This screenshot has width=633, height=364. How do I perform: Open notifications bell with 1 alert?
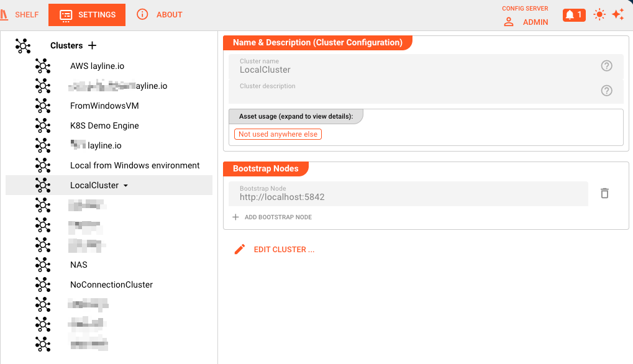tap(574, 15)
